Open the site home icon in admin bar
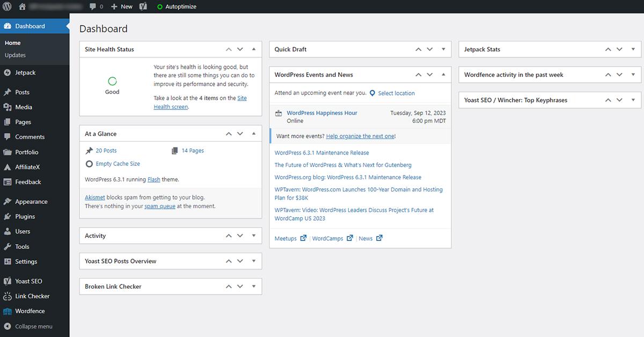The image size is (644, 337). (22, 6)
